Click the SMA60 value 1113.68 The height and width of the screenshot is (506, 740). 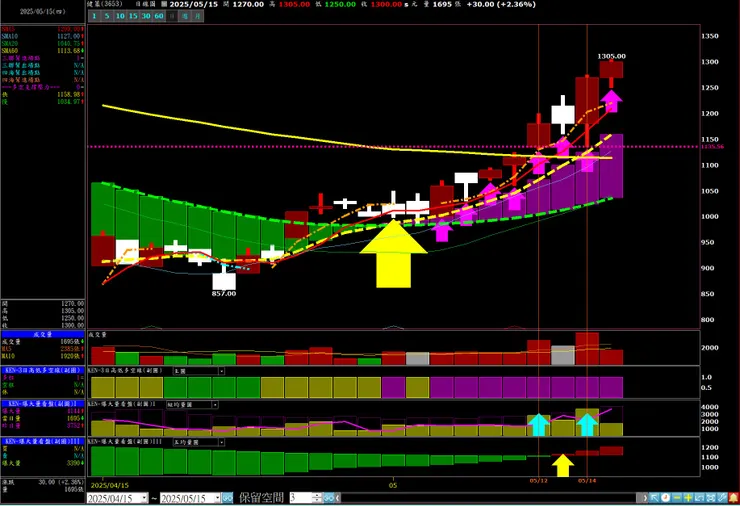coord(69,51)
